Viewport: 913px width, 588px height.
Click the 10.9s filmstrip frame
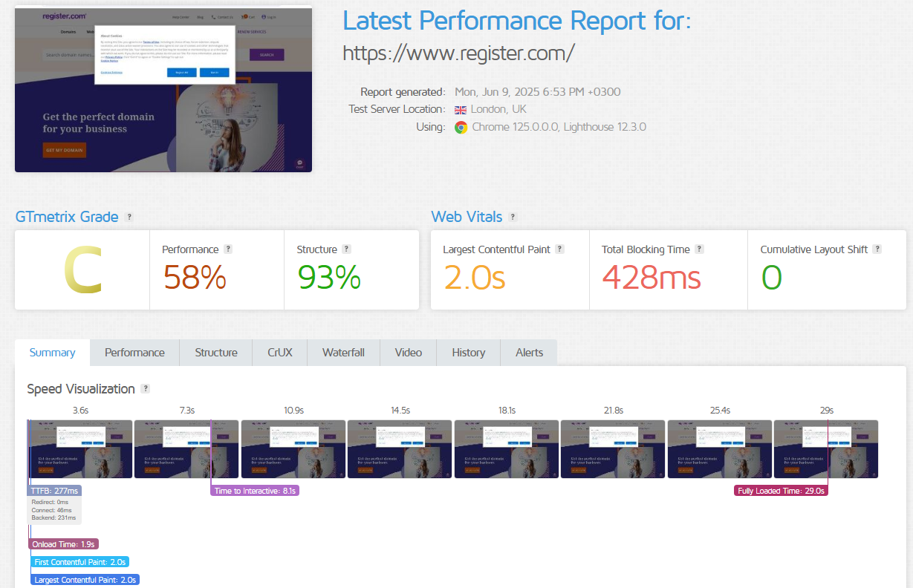tap(293, 448)
